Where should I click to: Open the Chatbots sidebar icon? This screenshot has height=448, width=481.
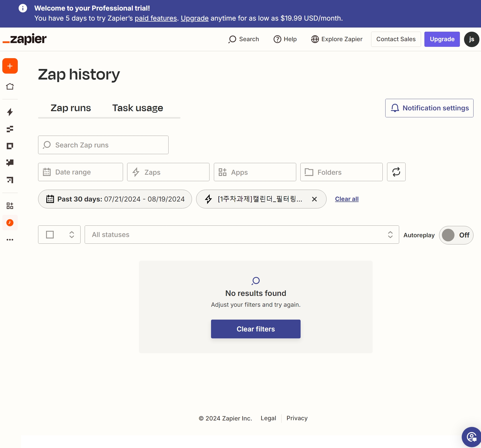pos(10,163)
